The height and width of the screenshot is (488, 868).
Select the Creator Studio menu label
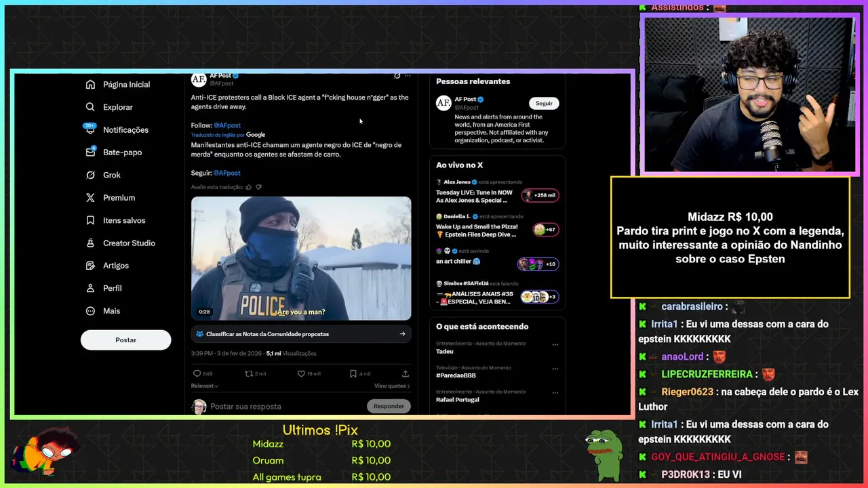click(129, 243)
